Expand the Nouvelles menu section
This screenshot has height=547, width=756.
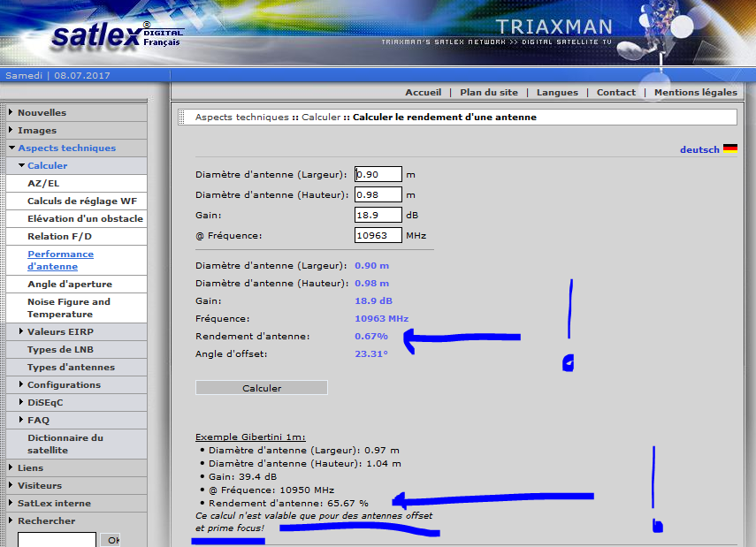pos(42,112)
